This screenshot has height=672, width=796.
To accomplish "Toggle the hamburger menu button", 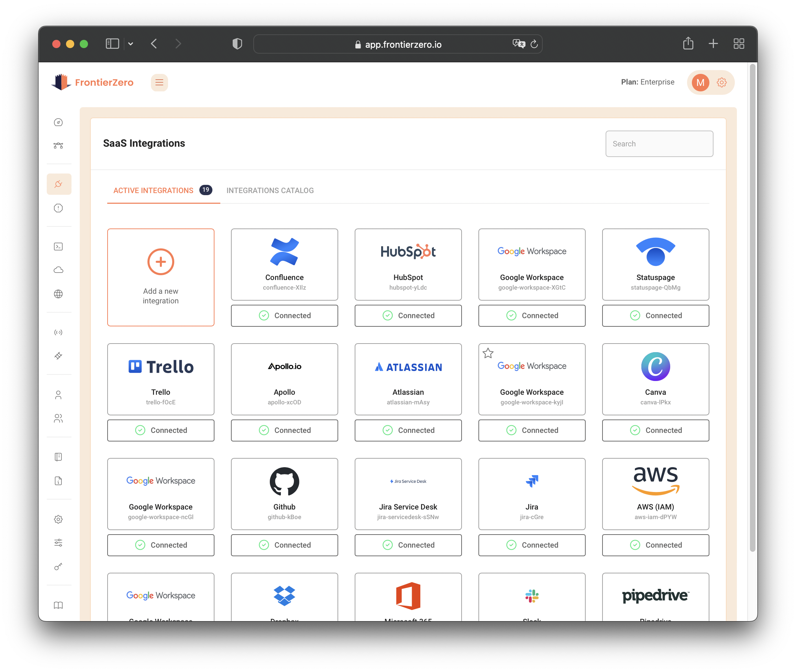I will coord(159,83).
